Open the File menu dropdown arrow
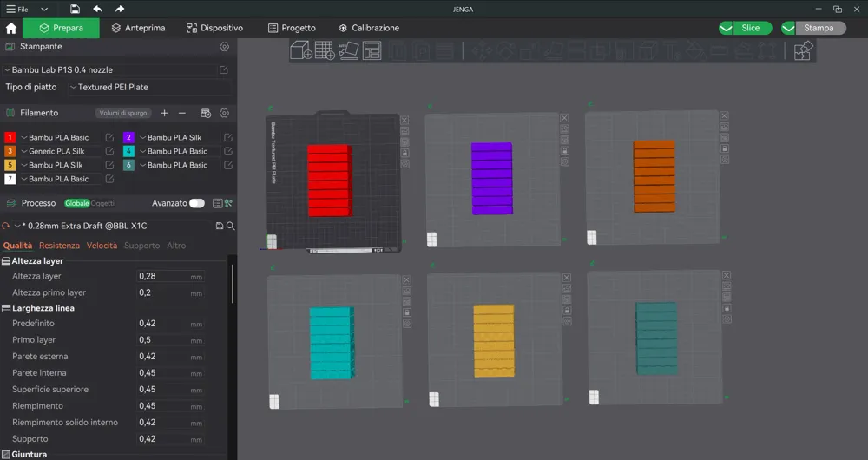868x460 pixels. point(44,10)
